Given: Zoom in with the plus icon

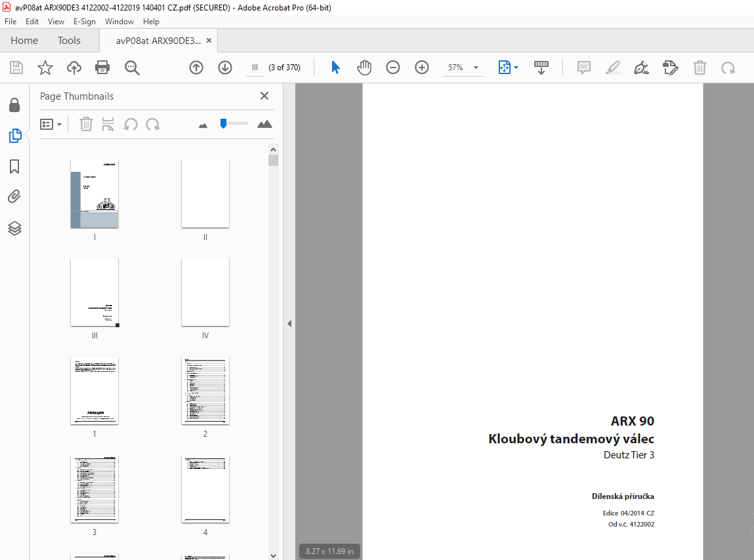Looking at the screenshot, I should pos(422,68).
